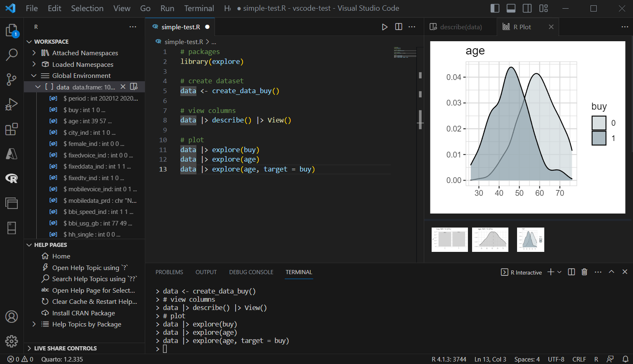Open notifications bell in status bar
This screenshot has width=633, height=364.
pos(626,359)
